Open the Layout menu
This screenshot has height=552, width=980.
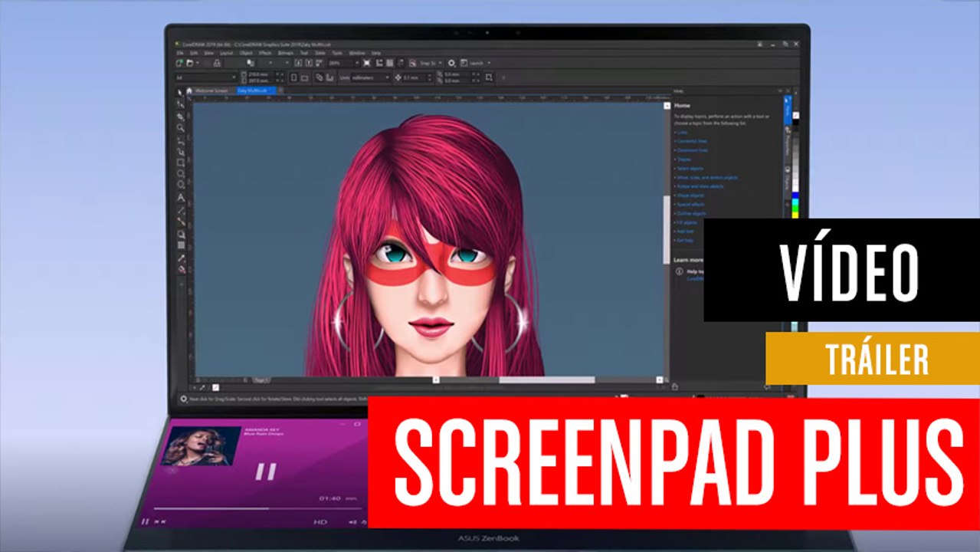(x=226, y=53)
